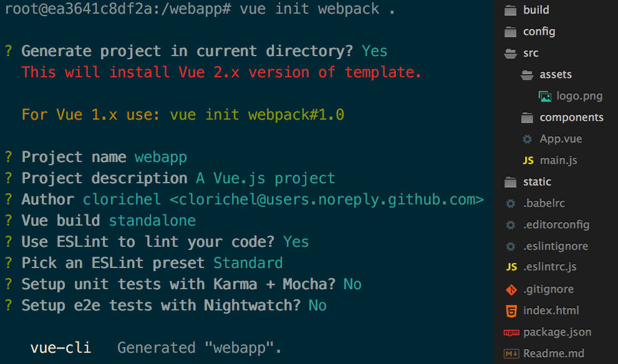Click the npm icon beside package.json
Screen dimensions: 618x364
tap(511, 332)
